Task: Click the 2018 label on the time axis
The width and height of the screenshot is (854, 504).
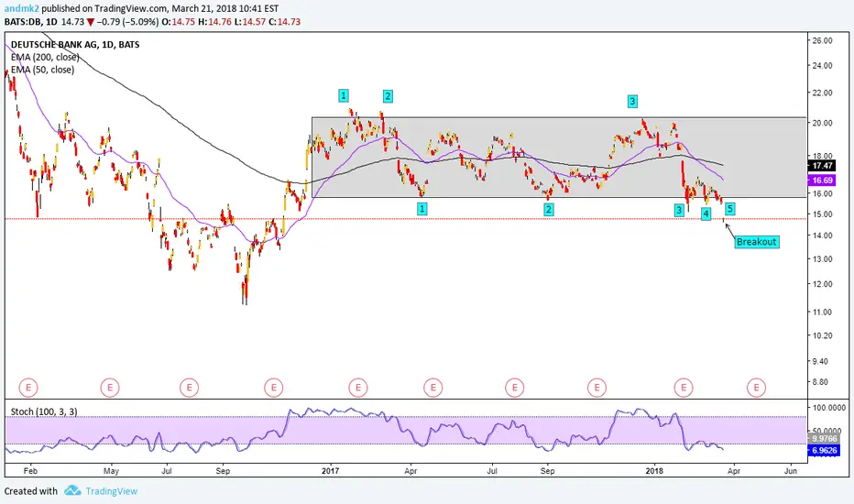Action: pyautogui.click(x=654, y=471)
